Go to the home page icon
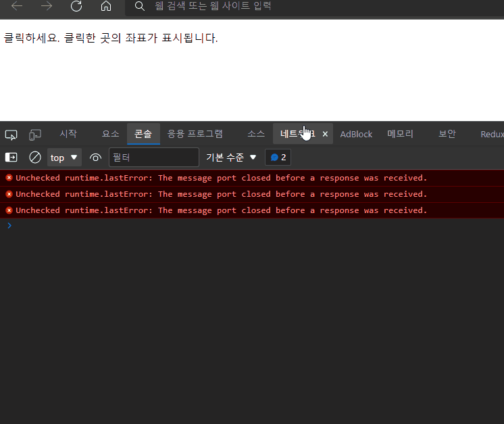This screenshot has width=504, height=424. [106, 6]
